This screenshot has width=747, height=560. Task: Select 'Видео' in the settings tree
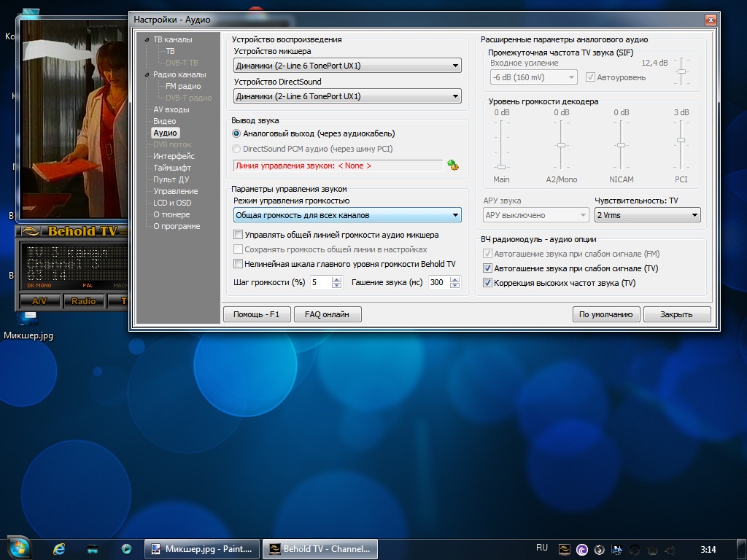point(164,121)
